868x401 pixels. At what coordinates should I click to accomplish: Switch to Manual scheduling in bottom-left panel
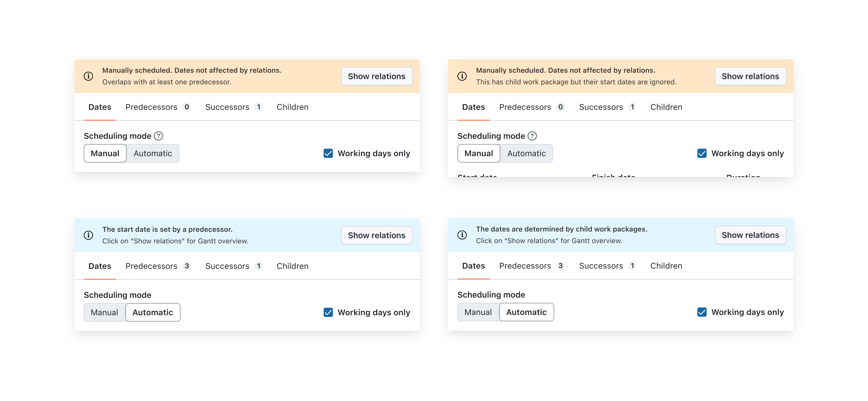[x=105, y=312]
